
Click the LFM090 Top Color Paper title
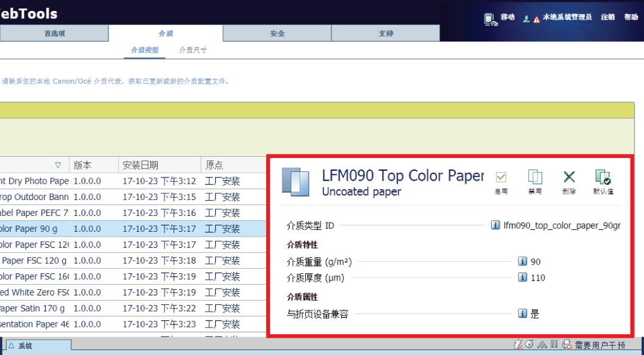tap(403, 176)
